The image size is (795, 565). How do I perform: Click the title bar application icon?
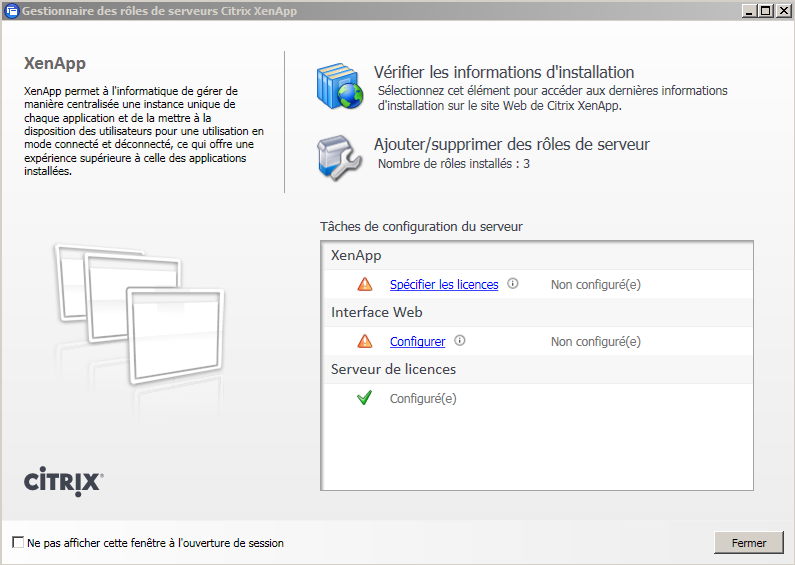11,11
